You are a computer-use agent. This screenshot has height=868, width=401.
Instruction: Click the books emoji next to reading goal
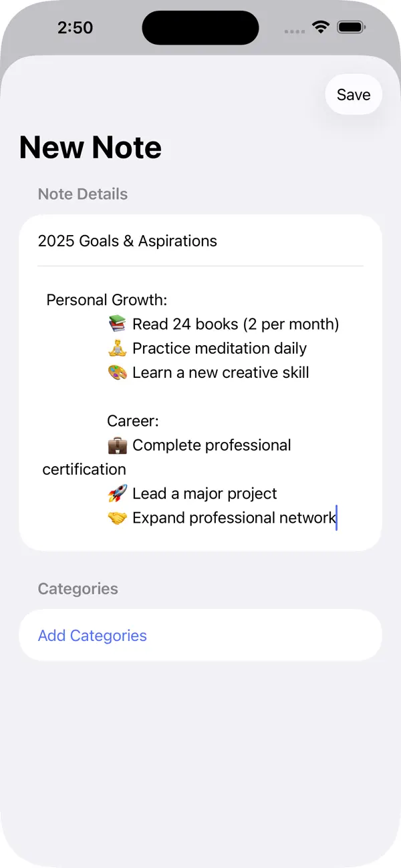[117, 324]
